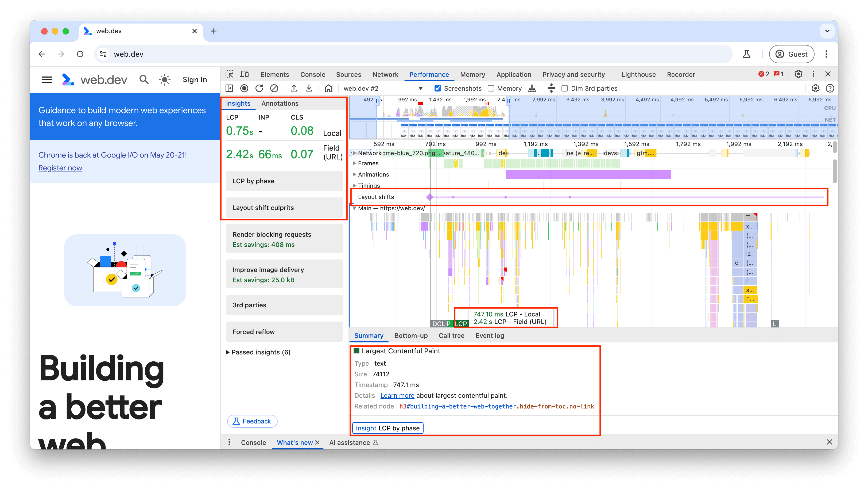Toggle the Memory checkbox

coord(491,88)
